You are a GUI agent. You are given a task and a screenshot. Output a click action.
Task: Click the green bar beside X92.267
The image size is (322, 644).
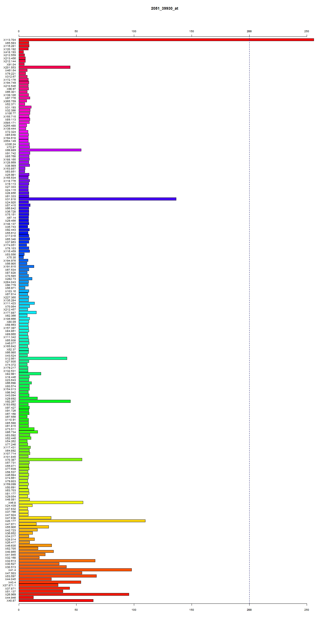pyautogui.click(x=45, y=401)
